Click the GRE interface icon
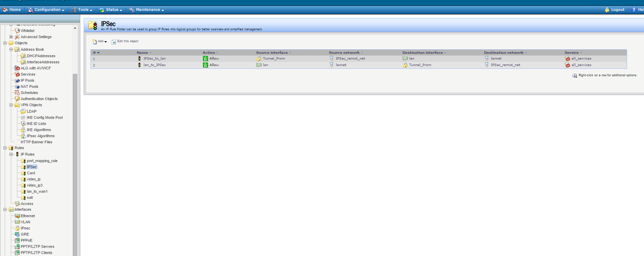 pos(17,234)
